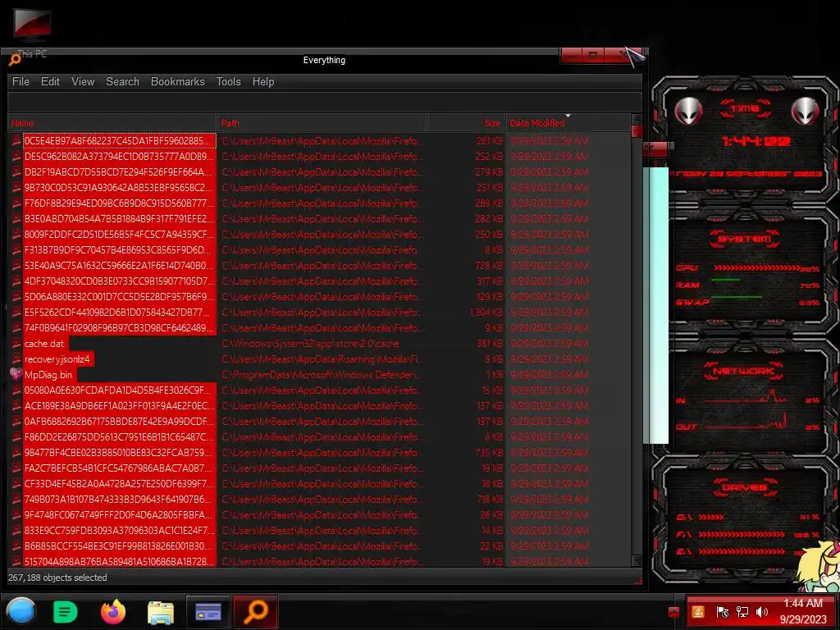
Task: Click file icon of E5F5262CDF4410982D6B1D075843427DB77 row
Action: coord(16,312)
